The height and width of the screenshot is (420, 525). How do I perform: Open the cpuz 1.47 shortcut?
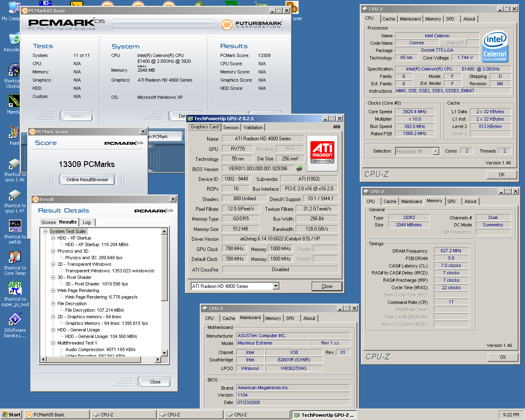tap(15, 195)
